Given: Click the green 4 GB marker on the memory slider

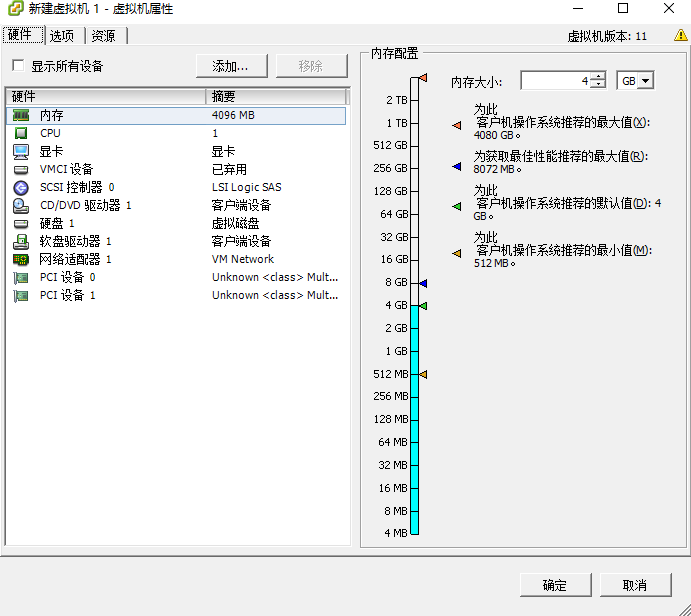Looking at the screenshot, I should point(423,305).
